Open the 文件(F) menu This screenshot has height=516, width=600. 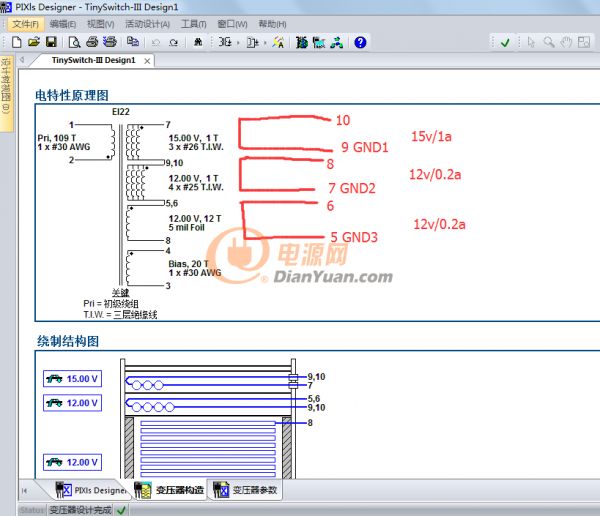point(25,24)
